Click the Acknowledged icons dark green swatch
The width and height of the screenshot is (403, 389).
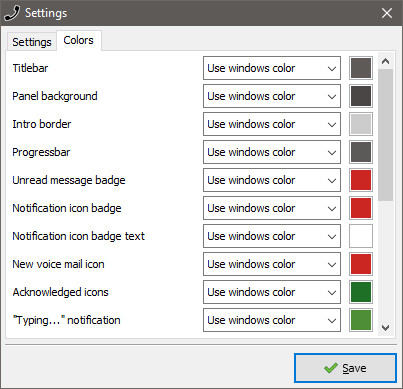(x=361, y=292)
